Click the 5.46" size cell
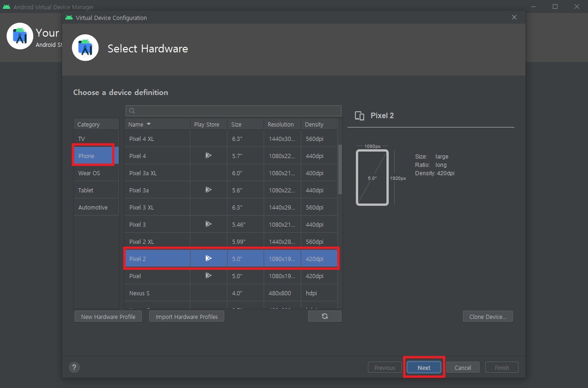This screenshot has height=388, width=588. pyautogui.click(x=246, y=224)
